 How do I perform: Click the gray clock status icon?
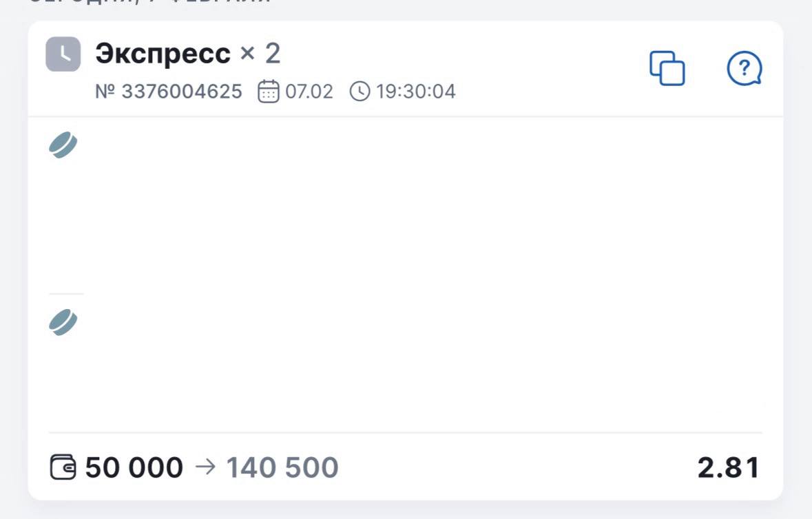click(63, 54)
